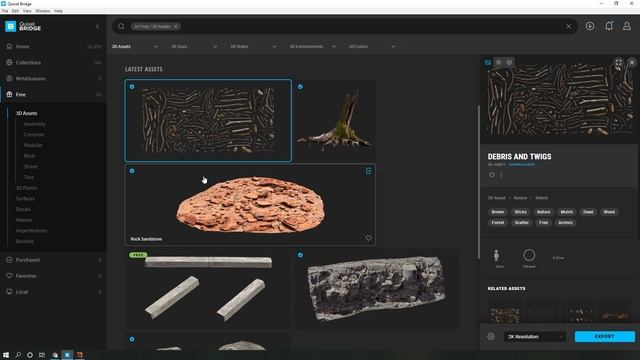Open the Help menu
Image resolution: width=640 pixels, height=360 pixels.
pyautogui.click(x=58, y=11)
